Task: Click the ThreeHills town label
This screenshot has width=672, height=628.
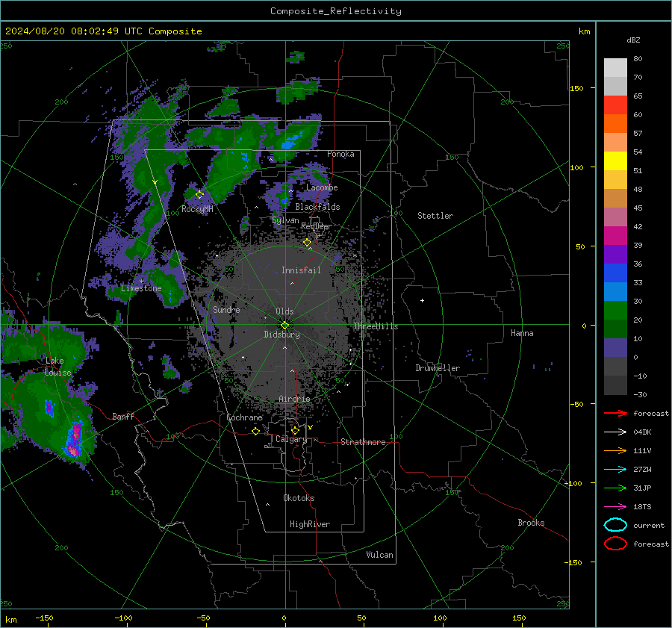Action: (x=376, y=326)
